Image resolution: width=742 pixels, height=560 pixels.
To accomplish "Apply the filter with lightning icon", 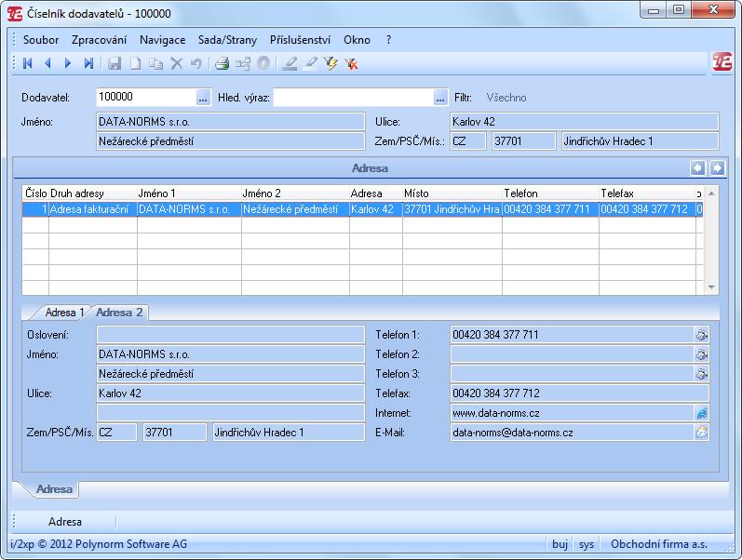I will 331,63.
